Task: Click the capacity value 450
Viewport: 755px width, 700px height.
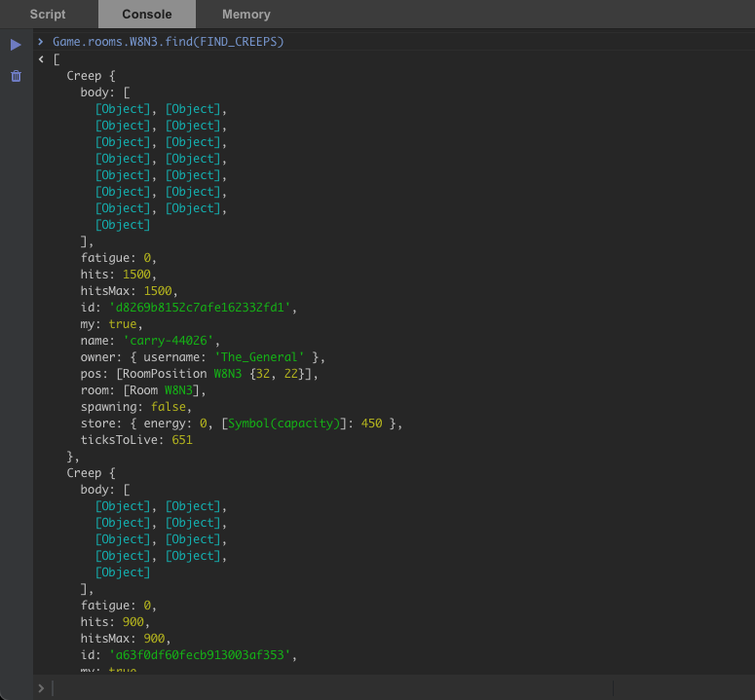Action: tap(372, 424)
